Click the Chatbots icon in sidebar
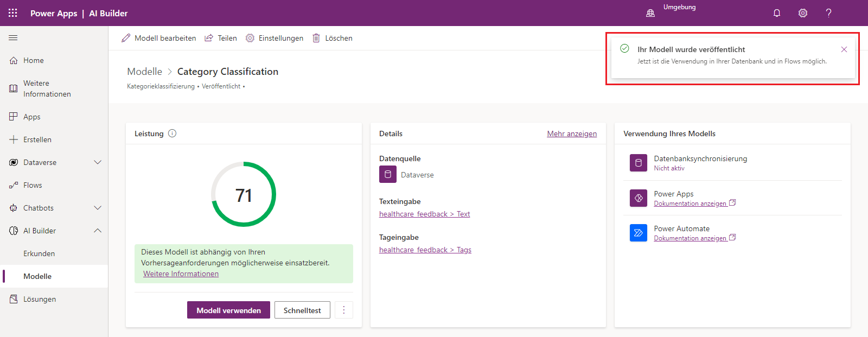This screenshot has width=868, height=337. coord(14,208)
